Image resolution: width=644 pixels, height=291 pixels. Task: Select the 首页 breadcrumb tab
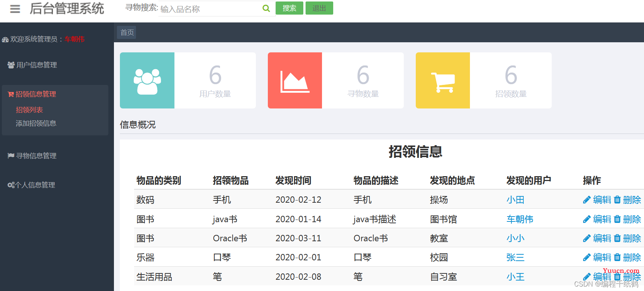[x=127, y=33]
